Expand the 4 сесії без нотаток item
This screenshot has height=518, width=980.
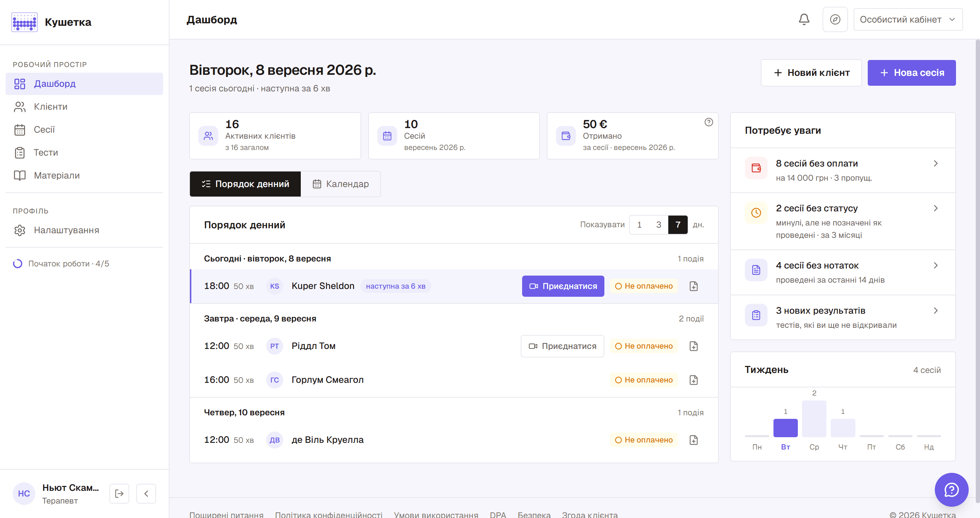click(x=843, y=272)
